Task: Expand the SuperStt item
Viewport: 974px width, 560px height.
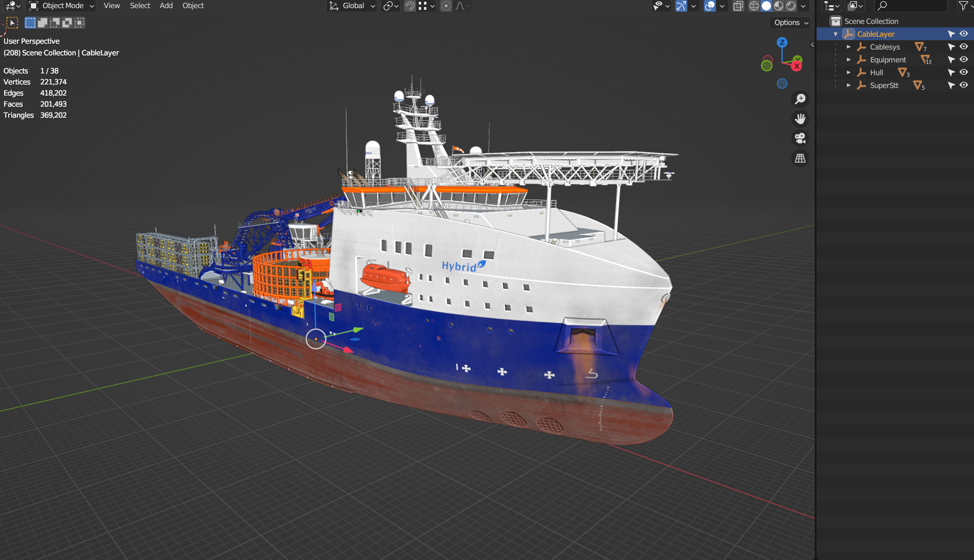Action: [849, 86]
